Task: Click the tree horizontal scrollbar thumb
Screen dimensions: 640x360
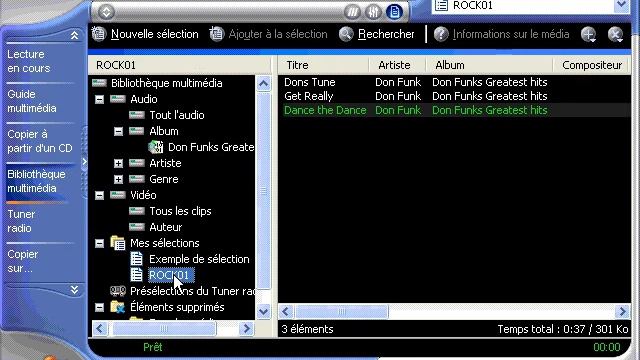Action: coord(164,329)
